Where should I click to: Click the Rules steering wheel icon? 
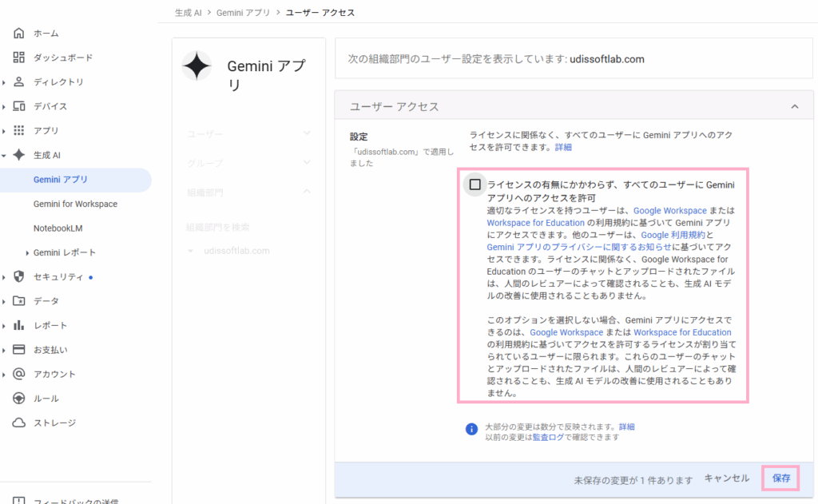(19, 399)
